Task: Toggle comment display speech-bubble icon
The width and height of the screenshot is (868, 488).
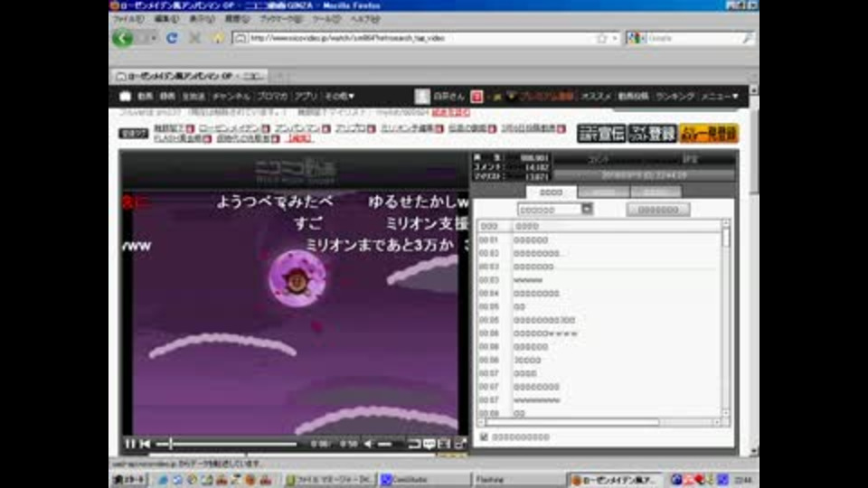Action: click(x=429, y=444)
